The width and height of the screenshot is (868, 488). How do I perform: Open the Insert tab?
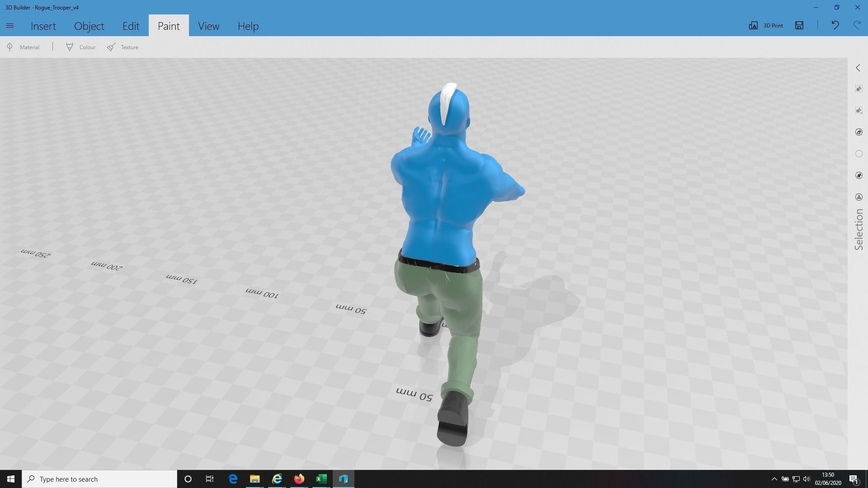click(x=43, y=26)
